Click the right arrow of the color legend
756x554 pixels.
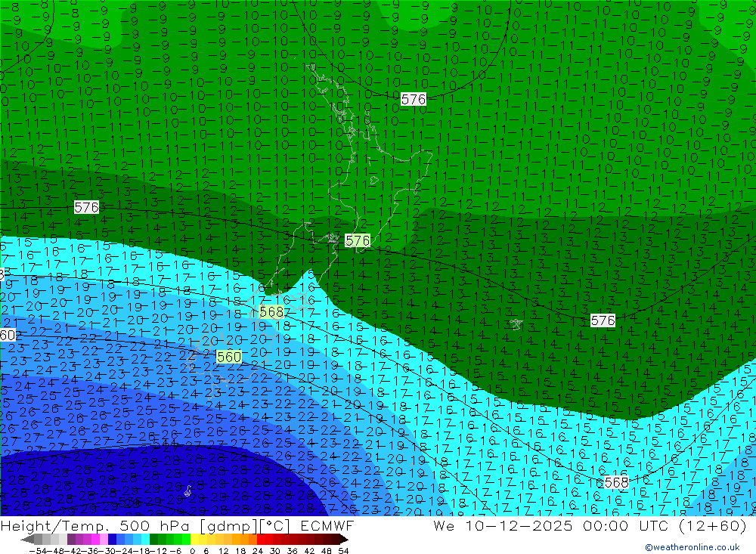(x=344, y=540)
